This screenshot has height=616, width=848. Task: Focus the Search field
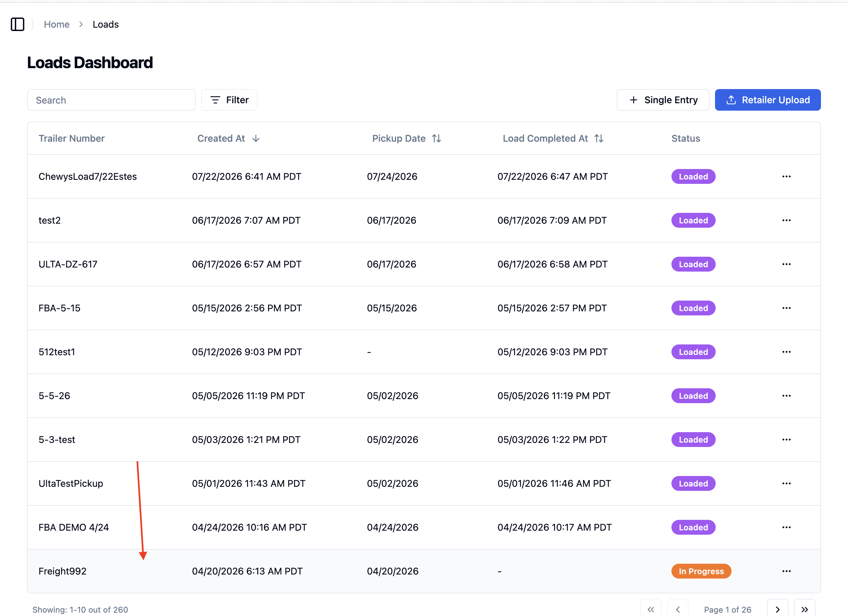coord(111,100)
